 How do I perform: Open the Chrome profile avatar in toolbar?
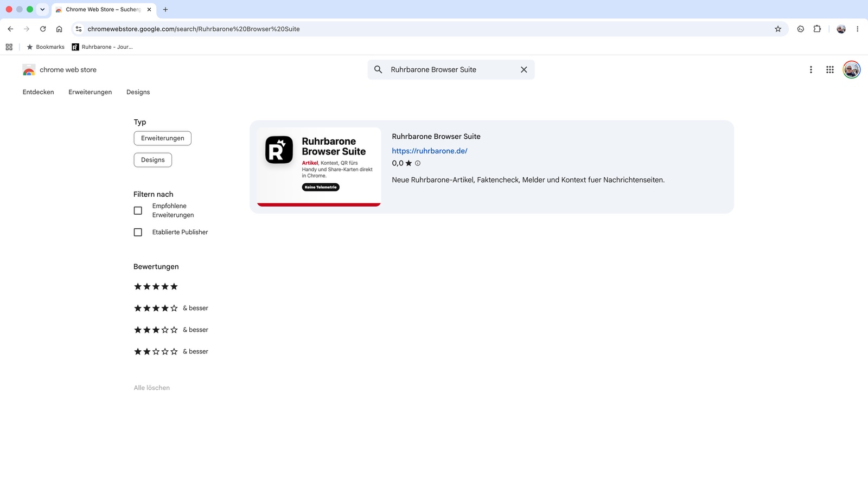(841, 29)
